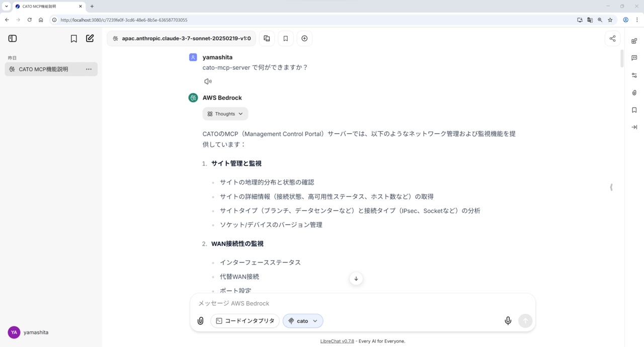
Task: Click the microphone icon for voice input
Action: pos(508,321)
